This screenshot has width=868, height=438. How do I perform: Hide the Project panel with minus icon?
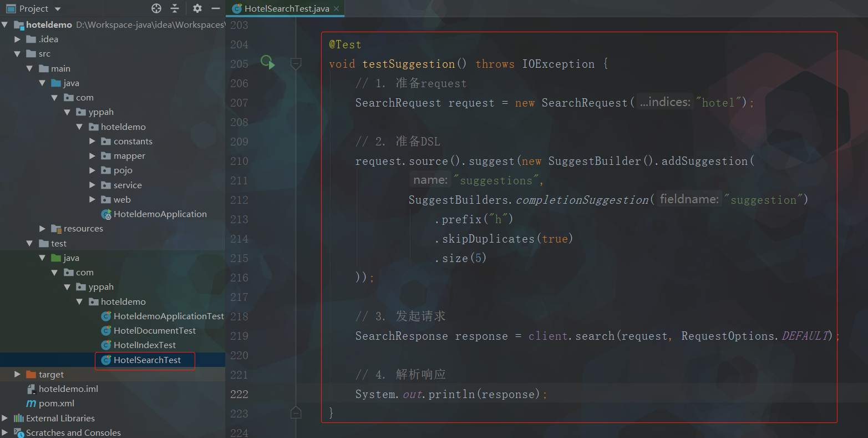[216, 8]
